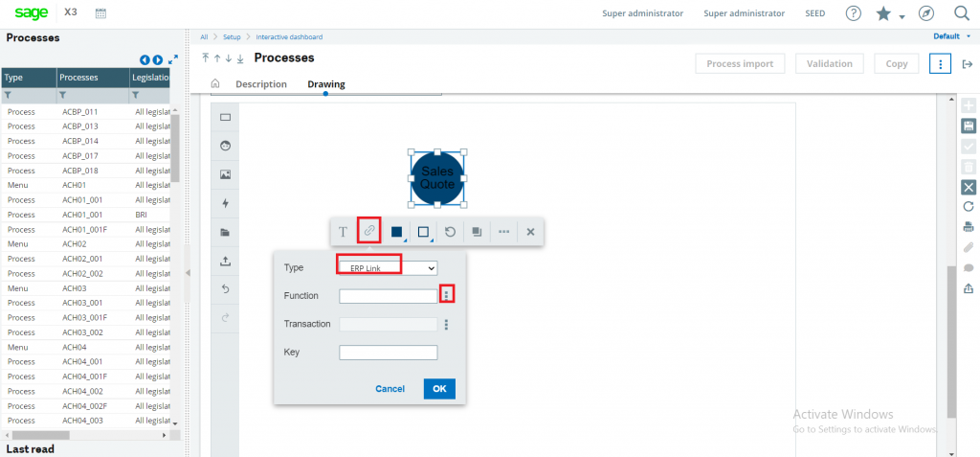Image resolution: width=980 pixels, height=457 pixels.
Task: Click the Key input field
Action: pos(389,353)
